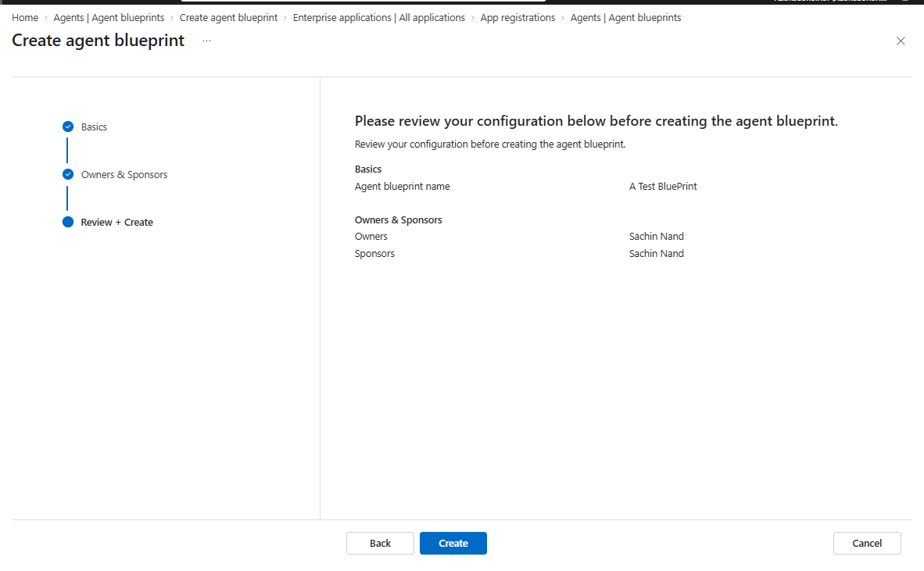Open Create agent blueprint breadcrumb
The height and width of the screenshot is (571, 924).
pyautogui.click(x=228, y=18)
